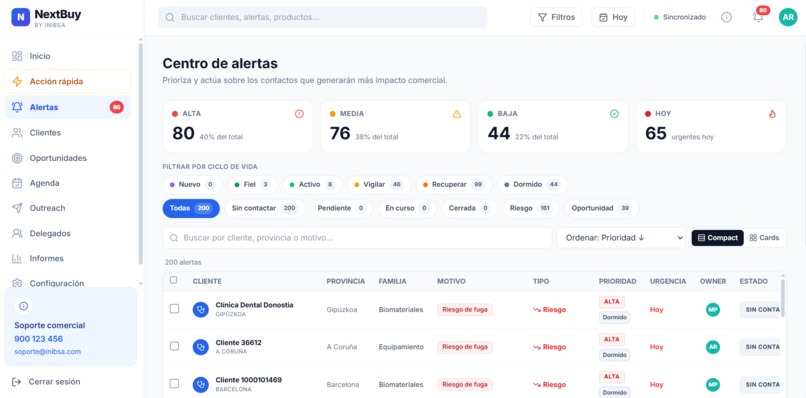
Task: Check the Cliente 36612 row checkbox
Action: point(174,346)
